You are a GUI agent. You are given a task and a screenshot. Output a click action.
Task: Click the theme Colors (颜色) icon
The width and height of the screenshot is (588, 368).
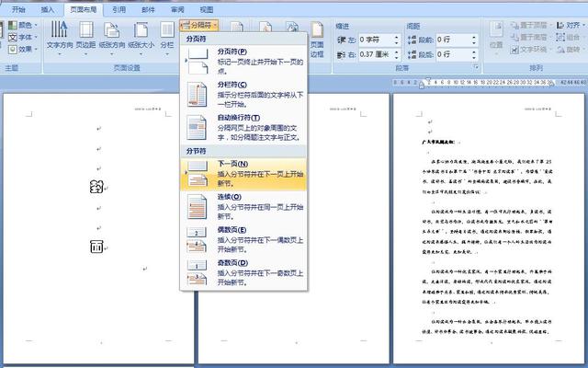[x=13, y=26]
